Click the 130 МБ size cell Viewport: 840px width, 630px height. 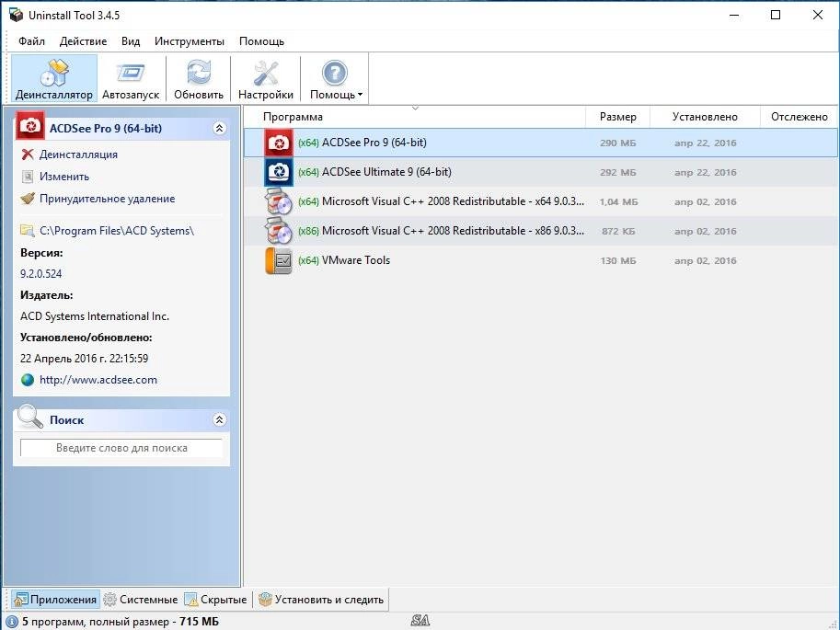pos(617,261)
